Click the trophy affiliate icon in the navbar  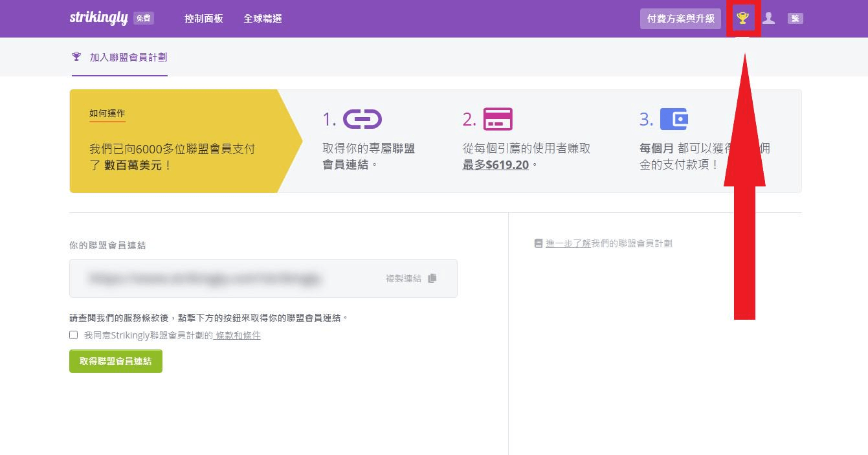(742, 18)
